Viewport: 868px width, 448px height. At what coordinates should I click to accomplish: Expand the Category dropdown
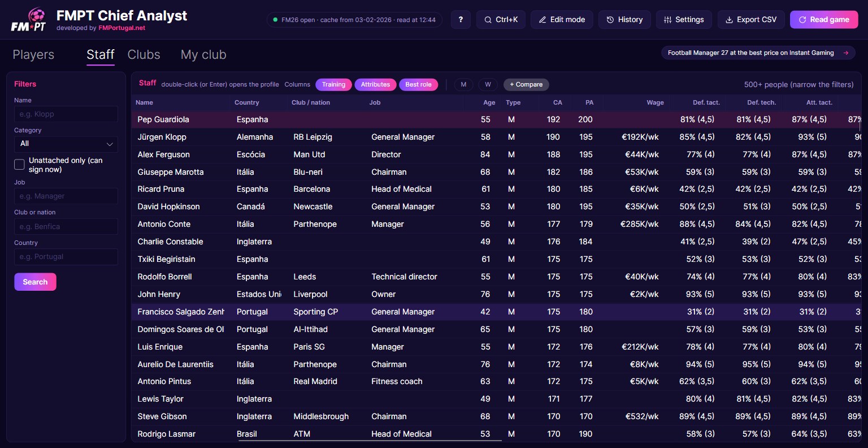(66, 144)
